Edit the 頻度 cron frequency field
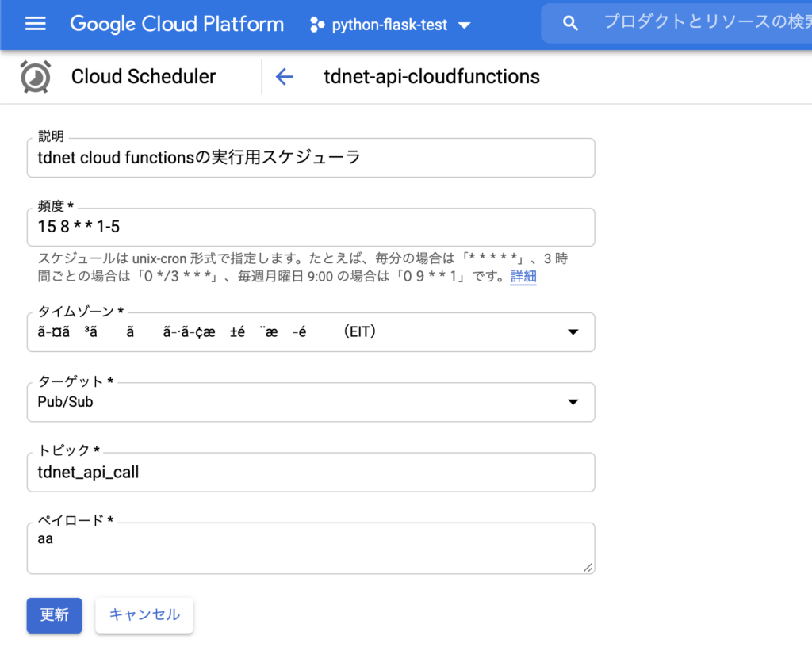Viewport: 812px width, 670px height. pos(311,227)
